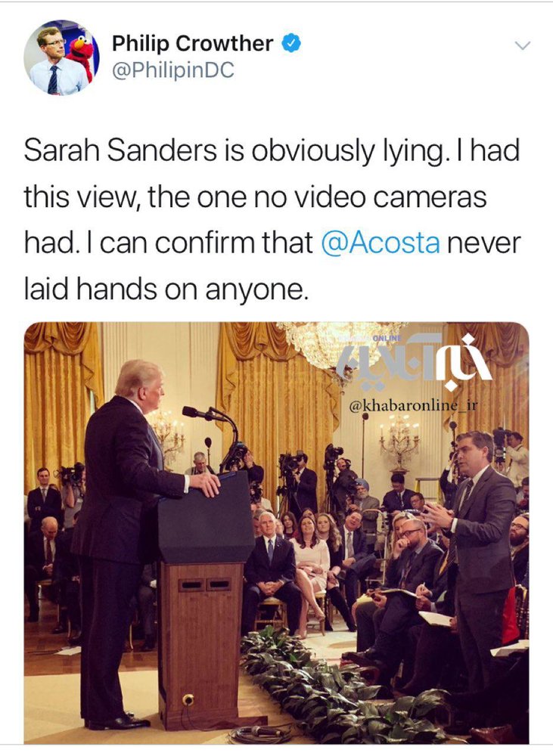Click the blue verified badge icon
The height and width of the screenshot is (756, 553).
tap(290, 43)
